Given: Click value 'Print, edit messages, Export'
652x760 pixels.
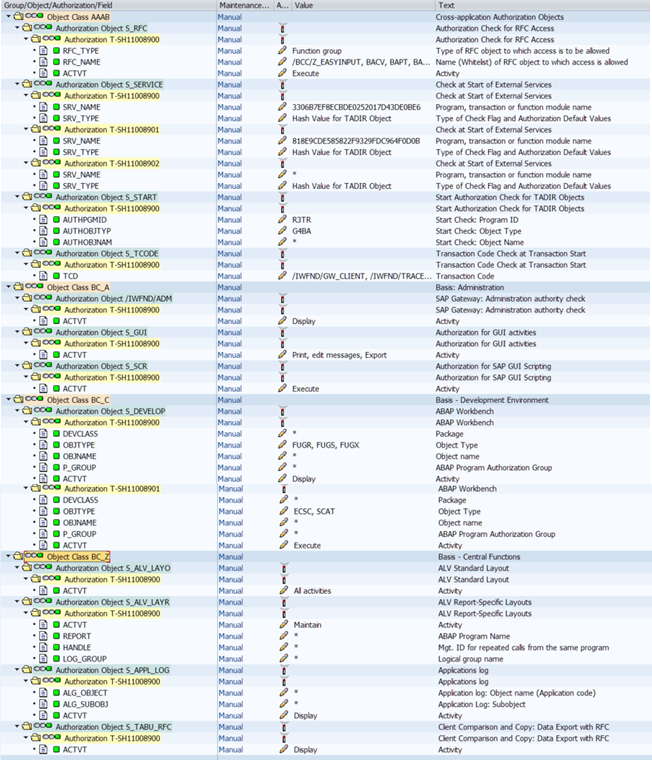Looking at the screenshot, I should point(339,355).
